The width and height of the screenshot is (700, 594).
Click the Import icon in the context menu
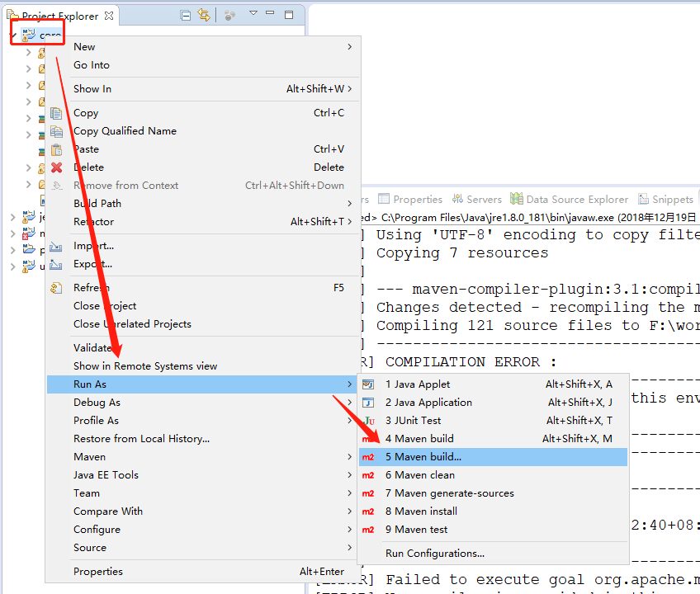(54, 245)
